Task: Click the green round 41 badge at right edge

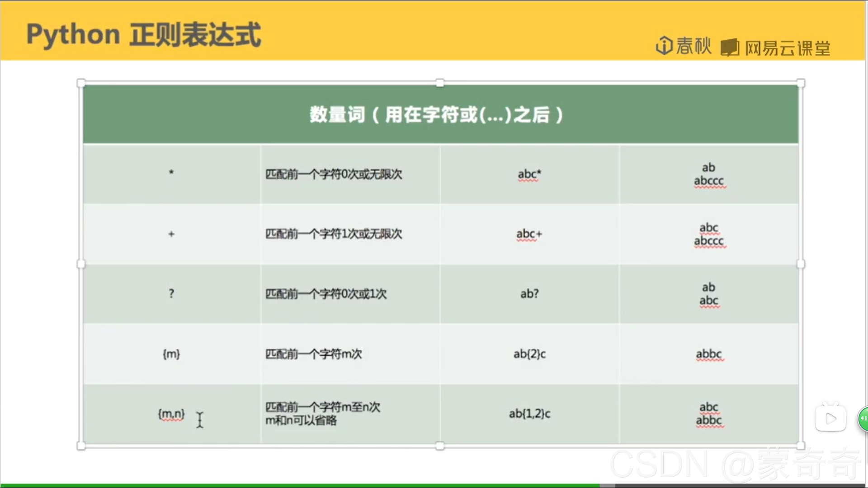Action: click(x=863, y=418)
